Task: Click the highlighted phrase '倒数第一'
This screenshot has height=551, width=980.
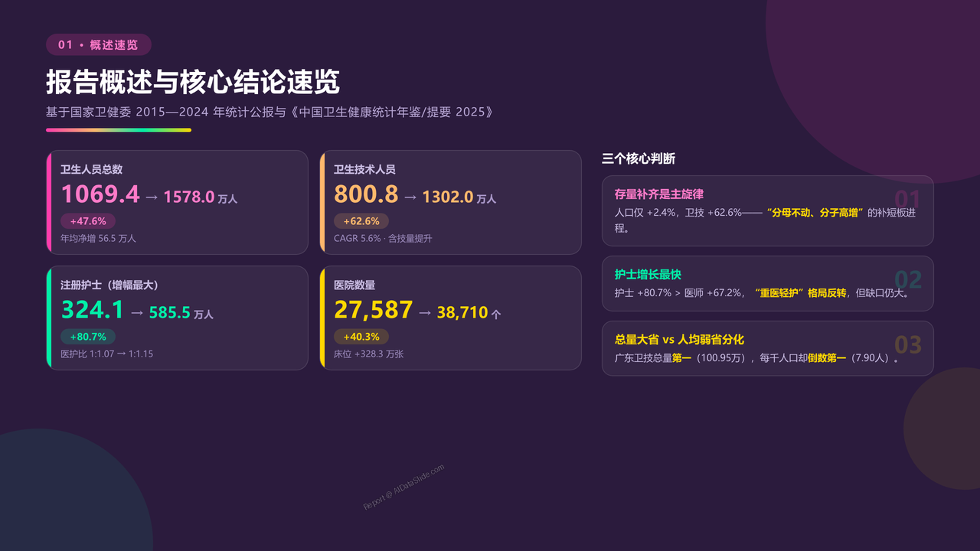Action: click(x=827, y=357)
